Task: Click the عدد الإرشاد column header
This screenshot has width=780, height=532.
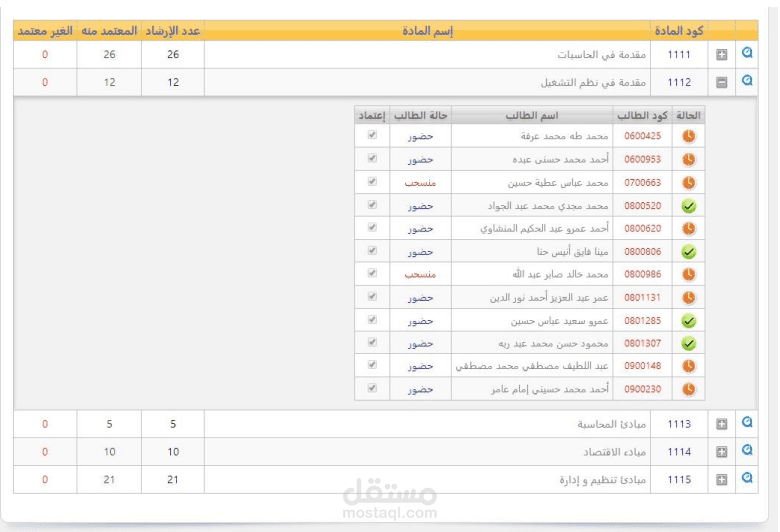Action: pyautogui.click(x=173, y=31)
